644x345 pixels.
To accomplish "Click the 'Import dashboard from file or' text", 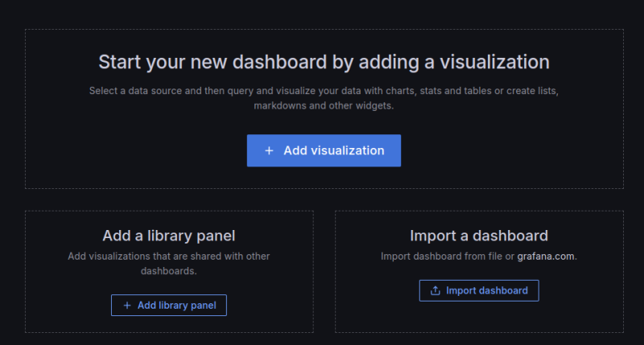I will tap(448, 257).
